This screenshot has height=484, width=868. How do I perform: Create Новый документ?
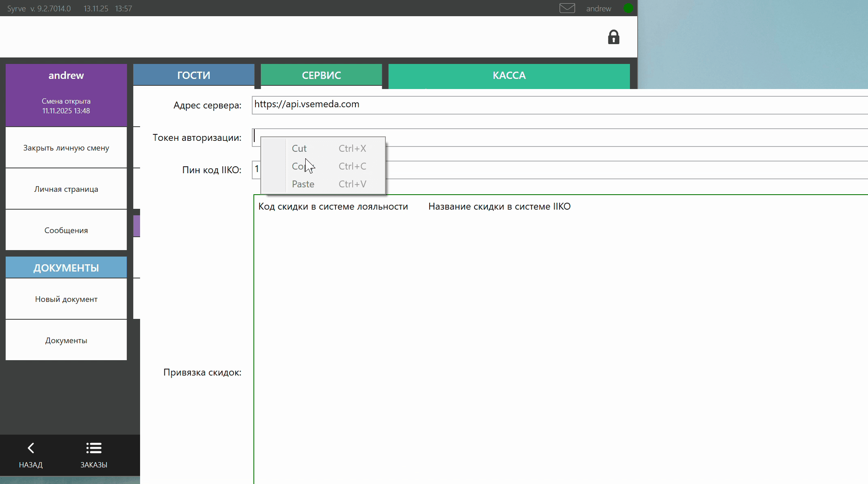[x=66, y=299]
